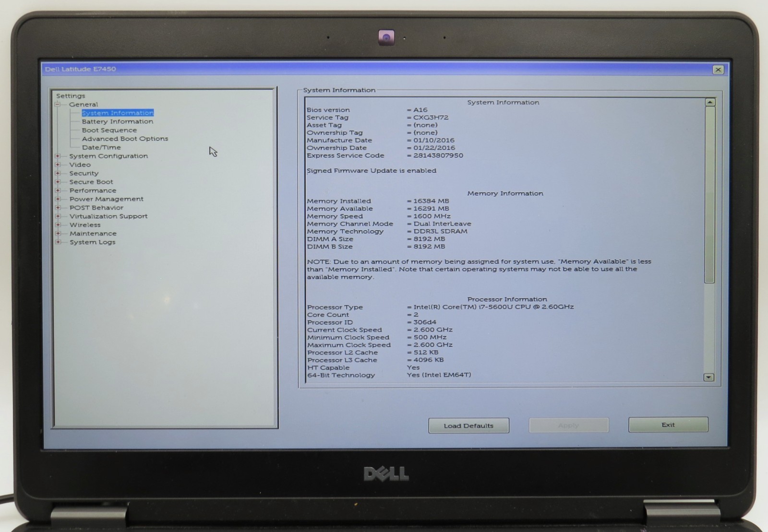This screenshot has width=768, height=532.
Task: Expand the Video node
Action: (x=58, y=165)
